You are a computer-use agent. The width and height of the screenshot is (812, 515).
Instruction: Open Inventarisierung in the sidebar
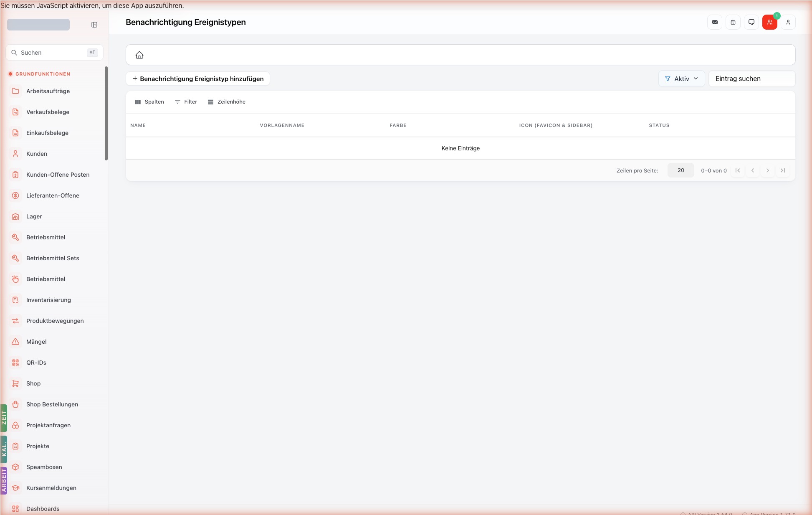tap(54, 300)
